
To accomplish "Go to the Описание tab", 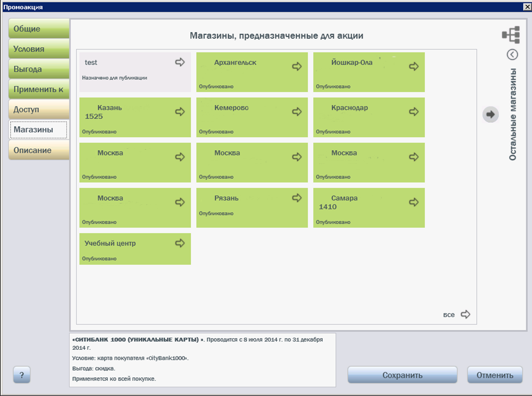I will [39, 150].
